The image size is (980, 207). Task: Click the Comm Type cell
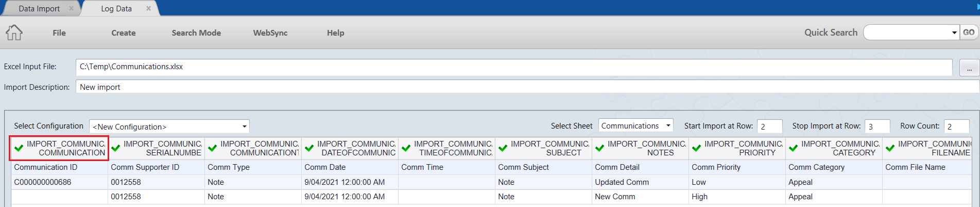pos(253,167)
